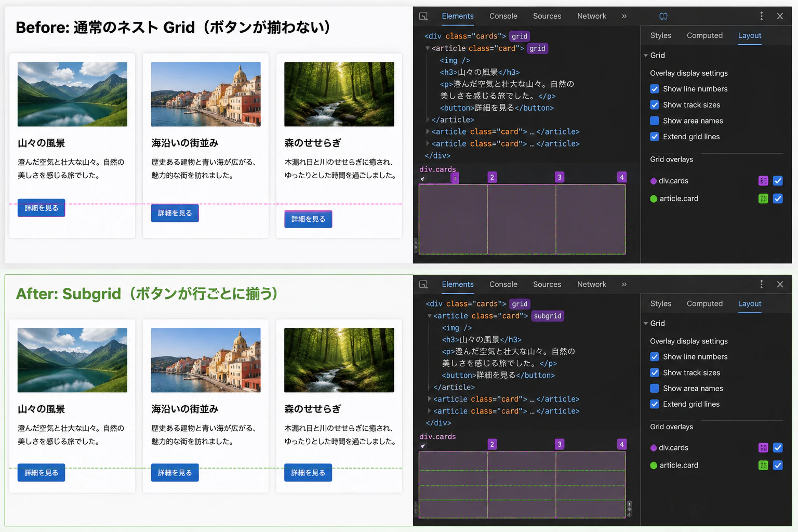Click the inspect element icon in the Before DevTools

pyautogui.click(x=423, y=16)
